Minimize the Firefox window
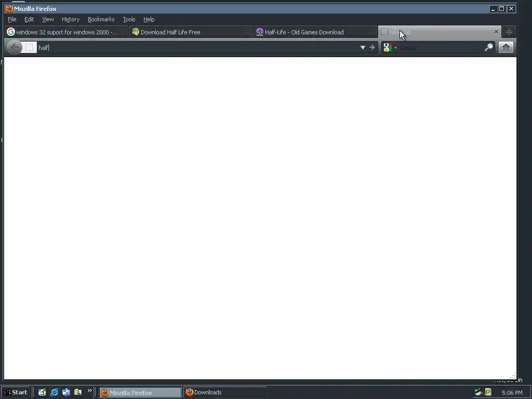 pos(493,9)
